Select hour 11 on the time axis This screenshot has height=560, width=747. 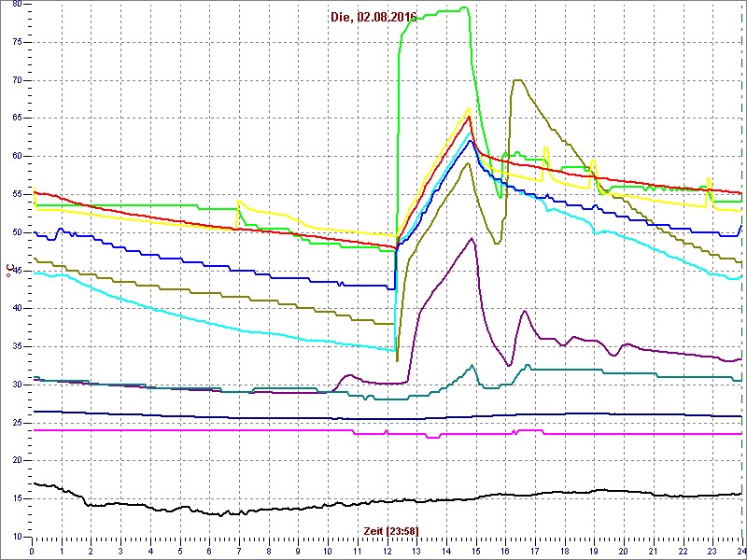358,551
